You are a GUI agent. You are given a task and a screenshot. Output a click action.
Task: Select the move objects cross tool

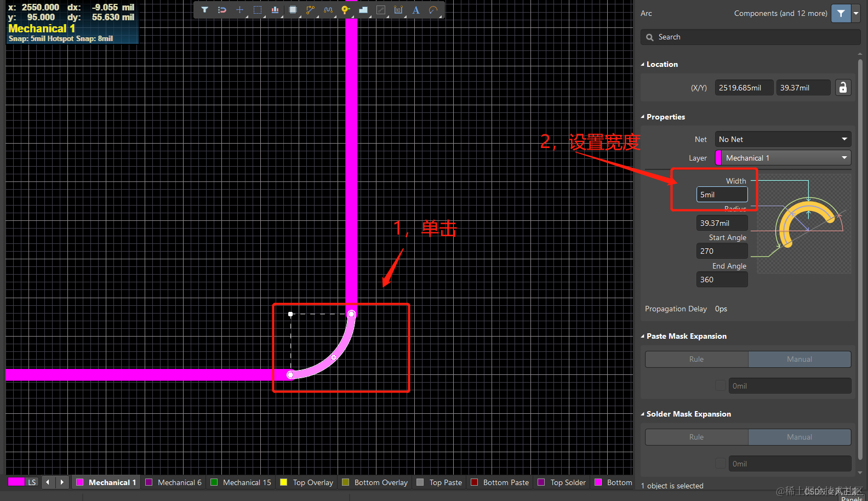(239, 10)
